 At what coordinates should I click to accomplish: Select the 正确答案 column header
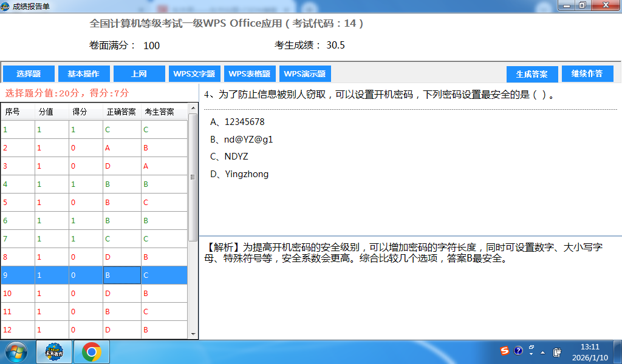pyautogui.click(x=122, y=112)
